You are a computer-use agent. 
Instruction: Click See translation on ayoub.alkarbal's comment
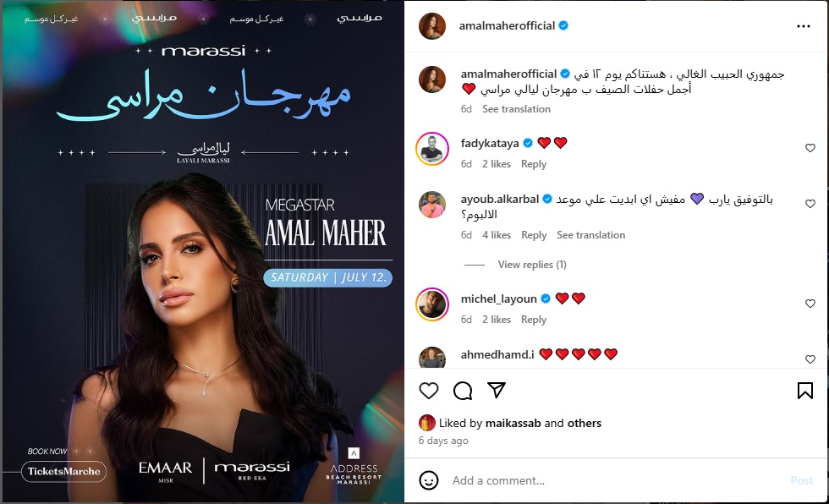(x=590, y=235)
